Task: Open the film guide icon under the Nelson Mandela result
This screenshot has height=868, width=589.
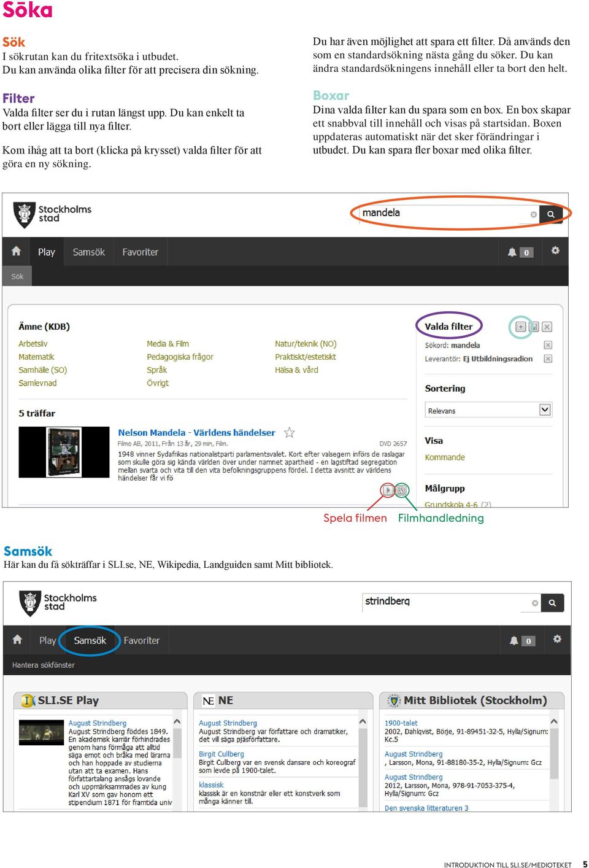Action: pos(401,490)
